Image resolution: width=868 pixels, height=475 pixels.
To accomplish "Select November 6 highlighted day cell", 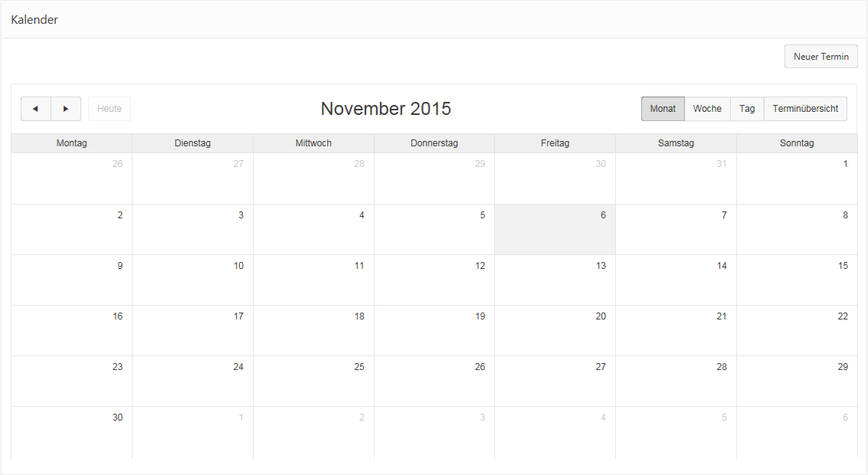I will [x=555, y=229].
